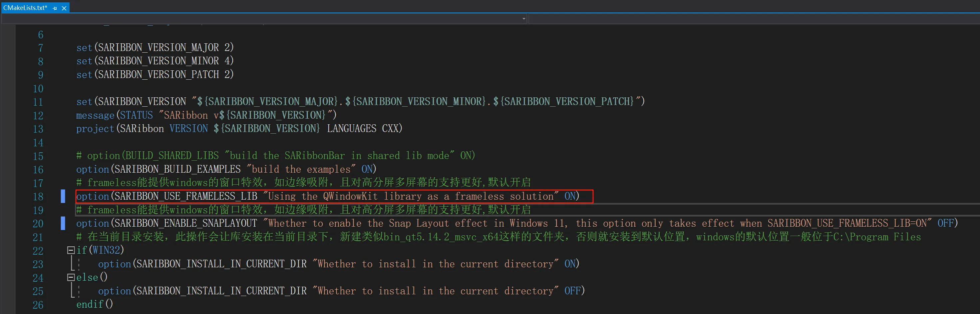Click 'SARIBBON_VERSION_MINOR 4' on line 8
Viewport: 980px width, 314px height.
click(163, 61)
